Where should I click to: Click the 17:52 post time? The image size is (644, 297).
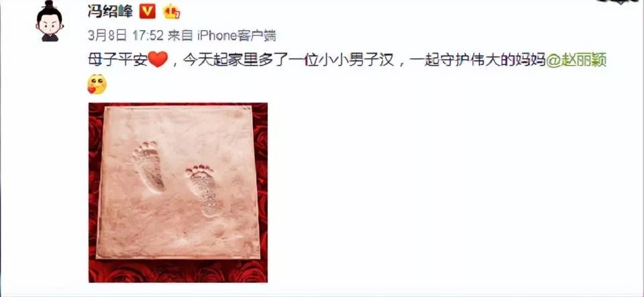coord(148,36)
